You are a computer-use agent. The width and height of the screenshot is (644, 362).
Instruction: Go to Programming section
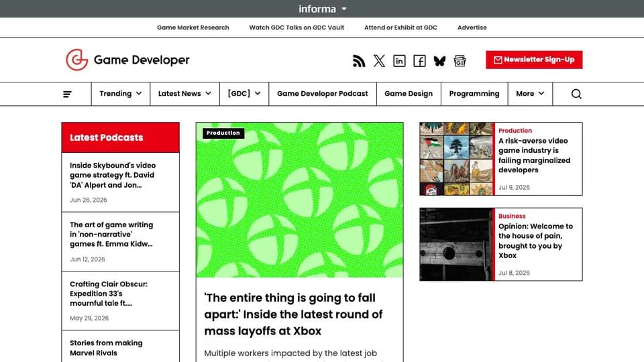[474, 94]
